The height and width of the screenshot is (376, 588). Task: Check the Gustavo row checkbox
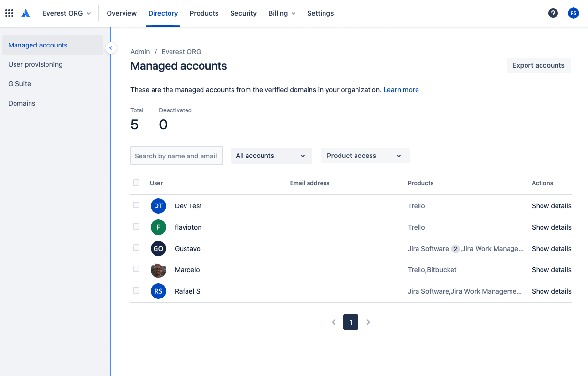point(136,248)
